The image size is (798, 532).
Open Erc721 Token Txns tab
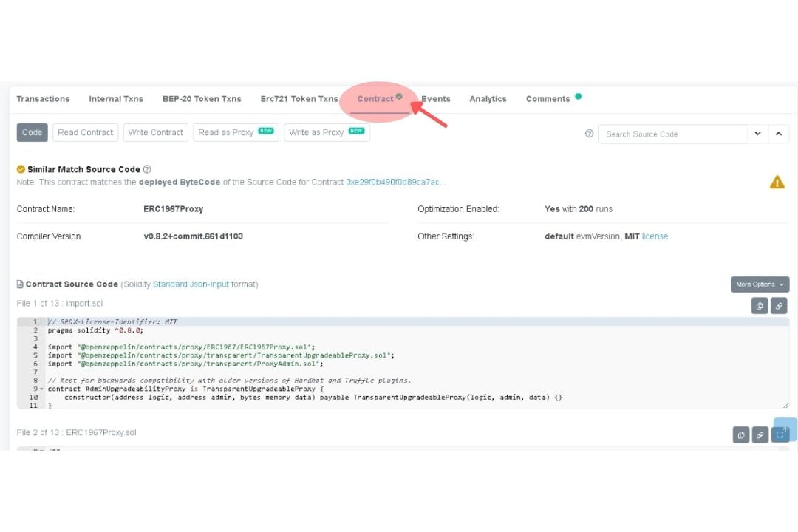pyautogui.click(x=299, y=99)
